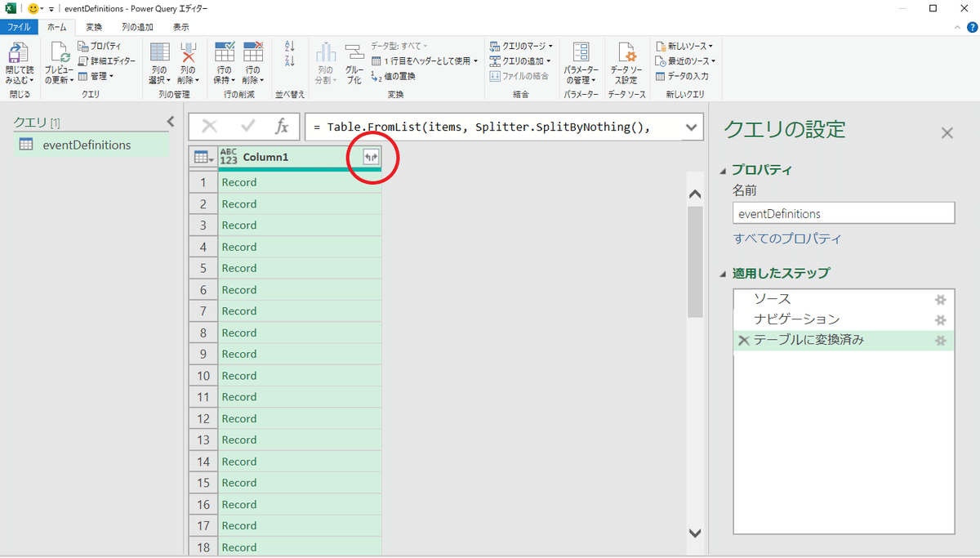Click the Remove Rows (行の削除) icon

(253, 52)
